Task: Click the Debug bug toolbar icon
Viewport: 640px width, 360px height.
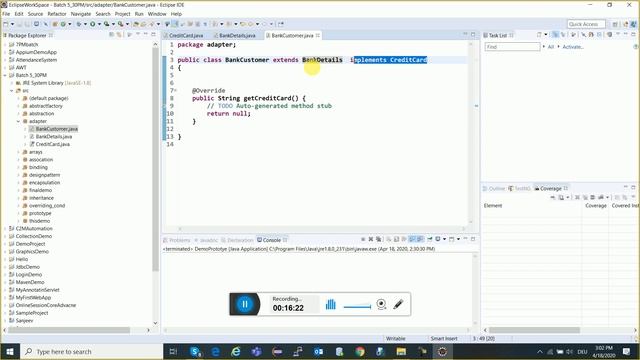Action: coord(79,24)
